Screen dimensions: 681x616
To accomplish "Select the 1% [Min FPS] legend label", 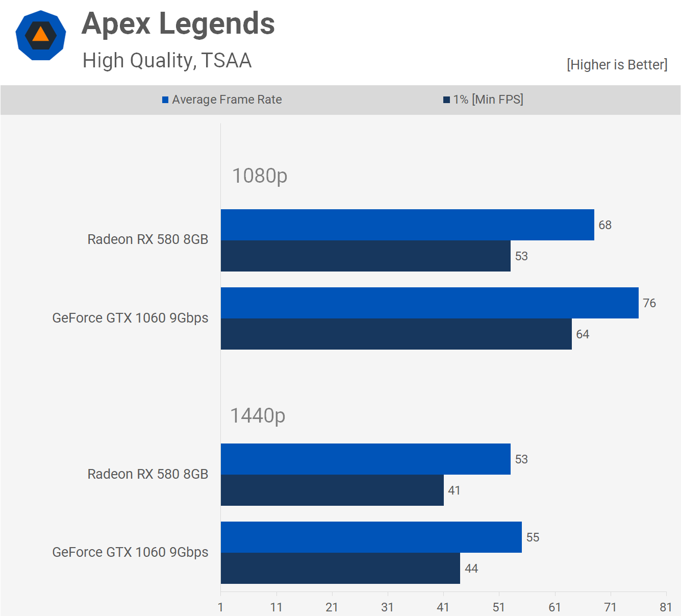I will point(488,100).
